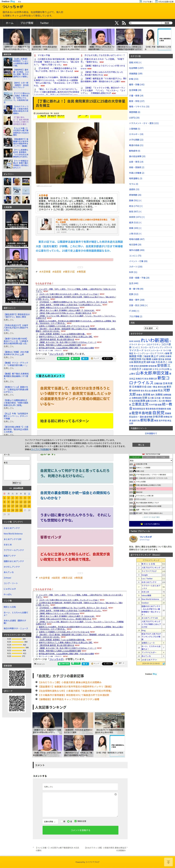The width and height of the screenshot is (175, 868).
Task: Open the ホーム nav tab
Action: (9, 23)
